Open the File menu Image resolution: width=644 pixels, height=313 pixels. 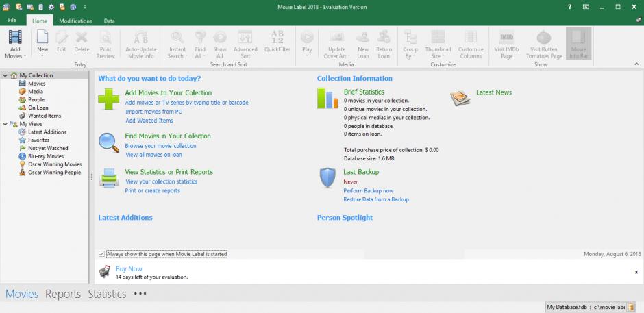[12, 20]
